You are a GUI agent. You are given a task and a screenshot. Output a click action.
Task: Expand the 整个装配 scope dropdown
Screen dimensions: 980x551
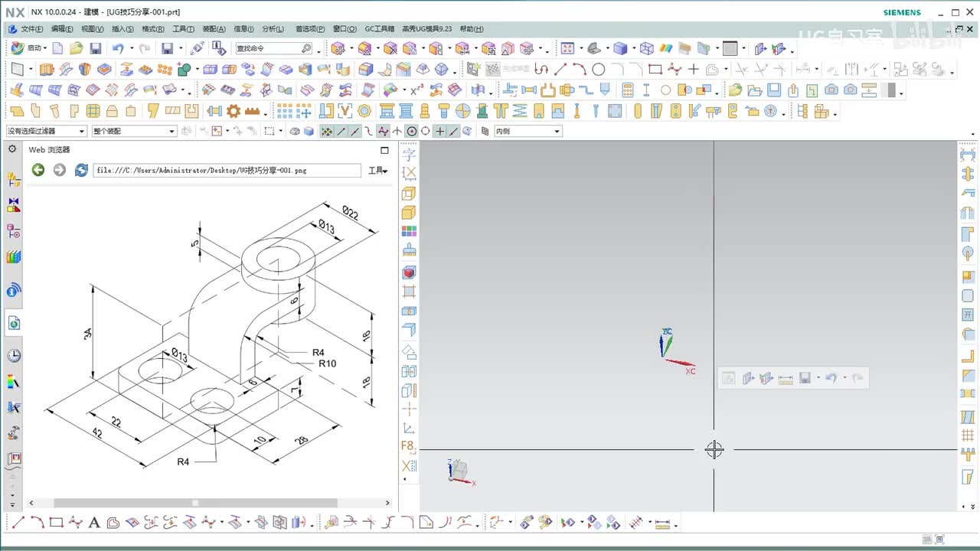click(134, 132)
